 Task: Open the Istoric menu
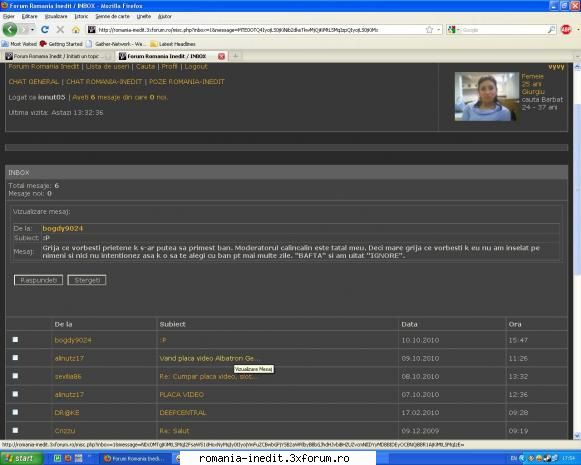click(x=81, y=16)
